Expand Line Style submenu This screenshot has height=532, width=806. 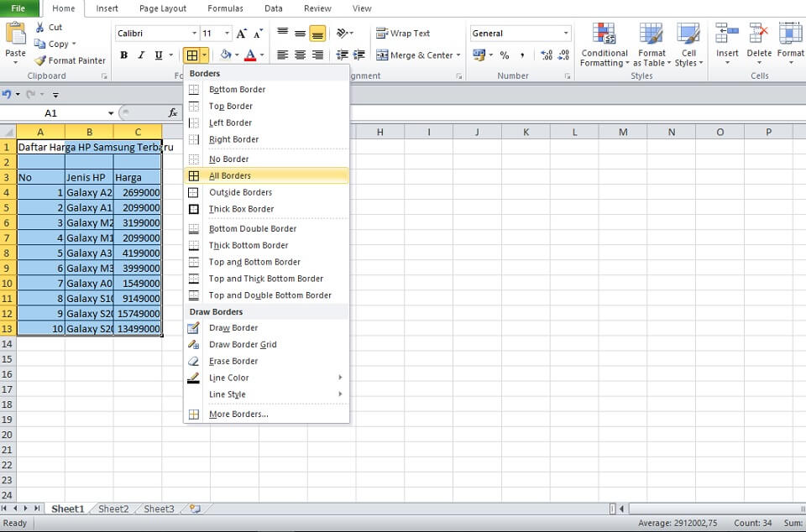tap(266, 394)
